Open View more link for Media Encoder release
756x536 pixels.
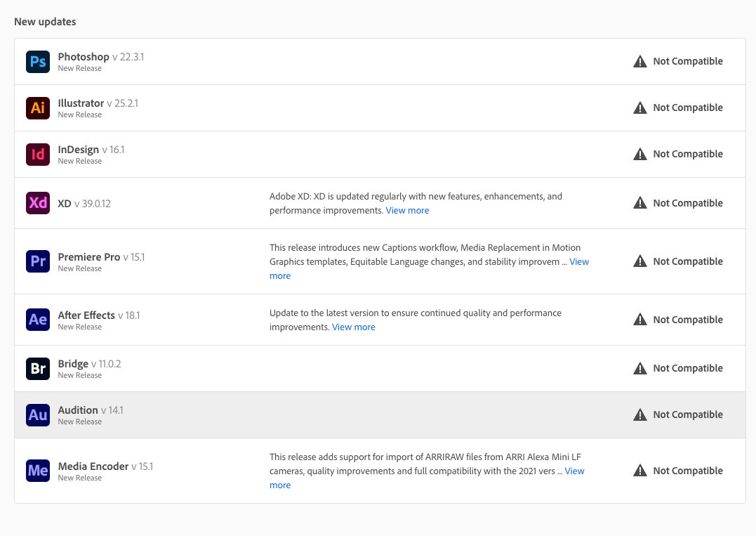click(574, 471)
